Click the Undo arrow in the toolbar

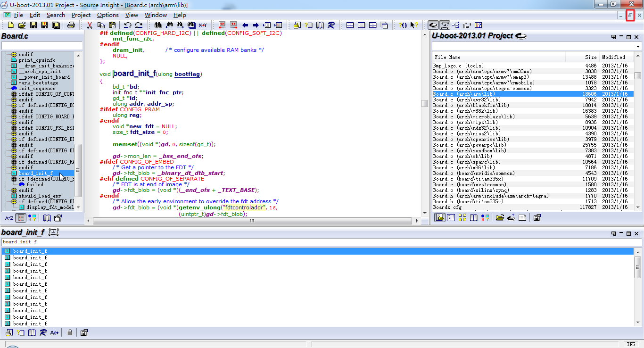tap(127, 25)
